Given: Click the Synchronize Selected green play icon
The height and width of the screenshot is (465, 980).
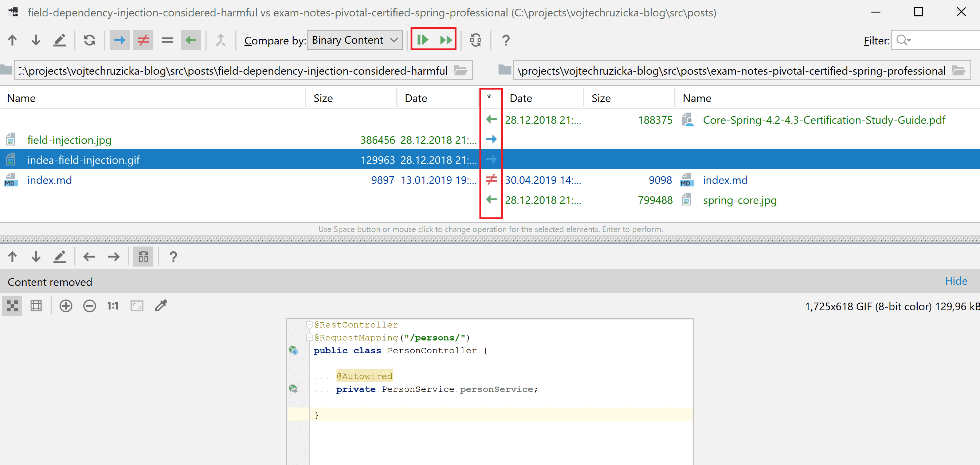Looking at the screenshot, I should coord(423,40).
